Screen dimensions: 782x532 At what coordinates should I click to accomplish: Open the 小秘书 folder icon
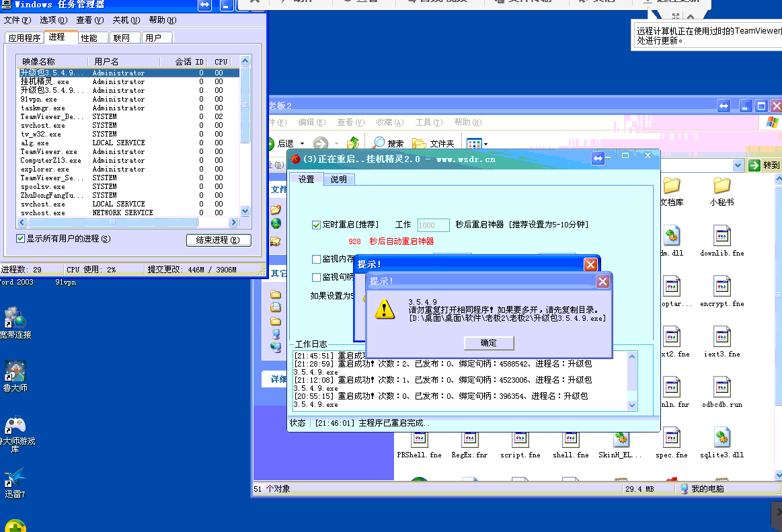721,186
